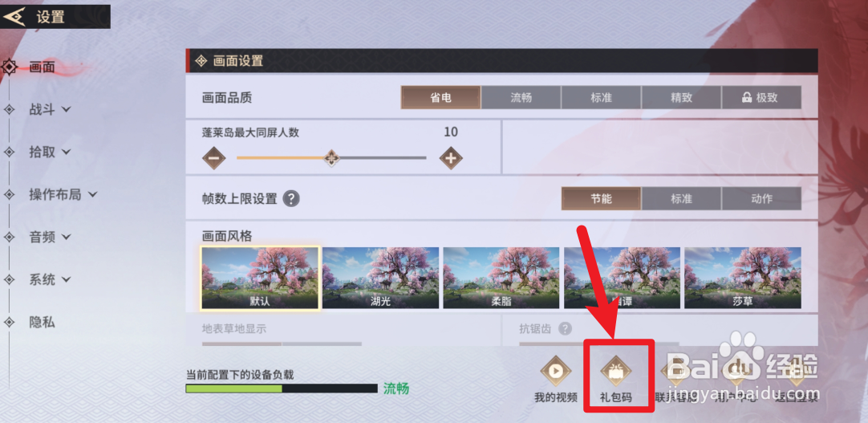The width and height of the screenshot is (868, 423).
Task: Open 我的视频 play icon
Action: (555, 369)
